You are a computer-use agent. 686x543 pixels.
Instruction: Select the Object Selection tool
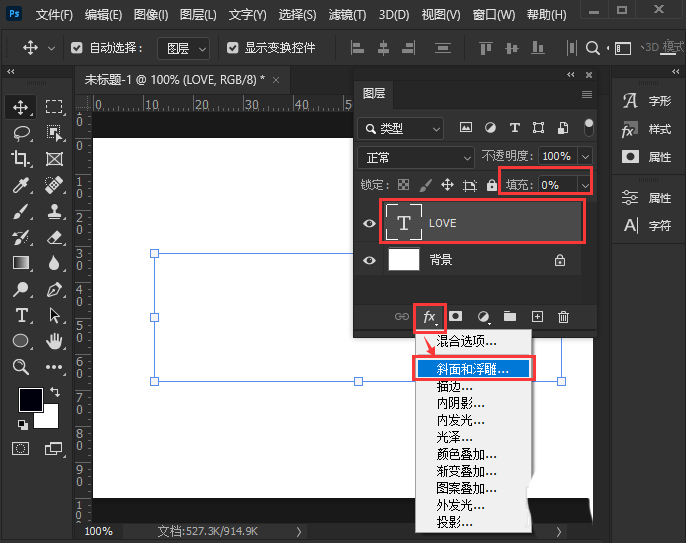click(x=54, y=133)
